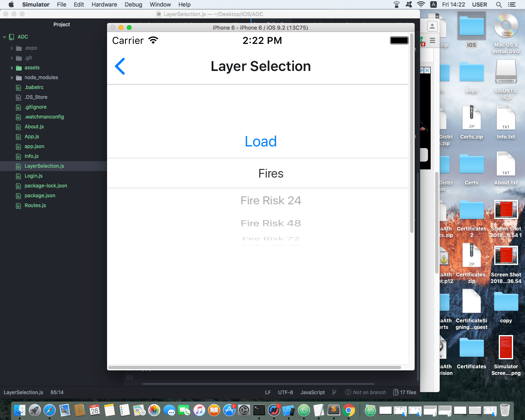Select LayerSelection.js in project tree

click(x=44, y=166)
